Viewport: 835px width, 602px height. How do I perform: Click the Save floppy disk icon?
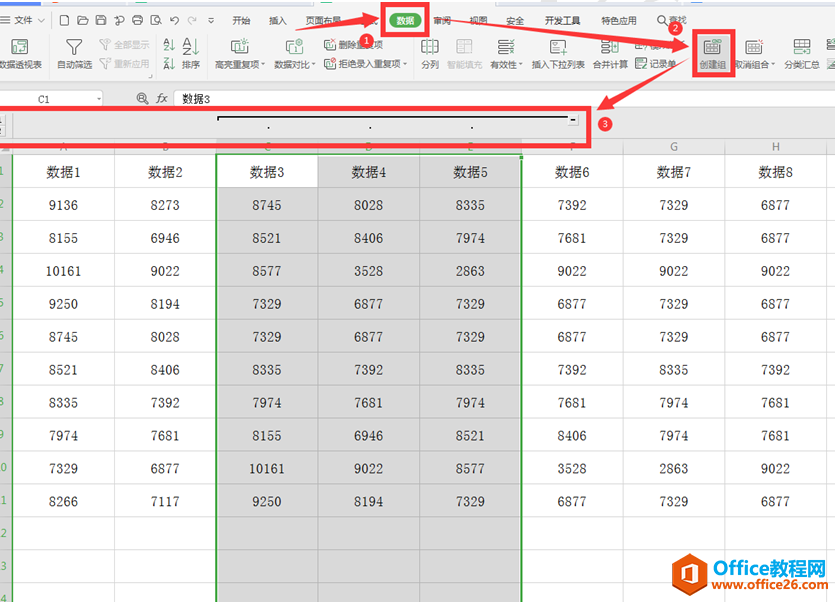coord(101,20)
